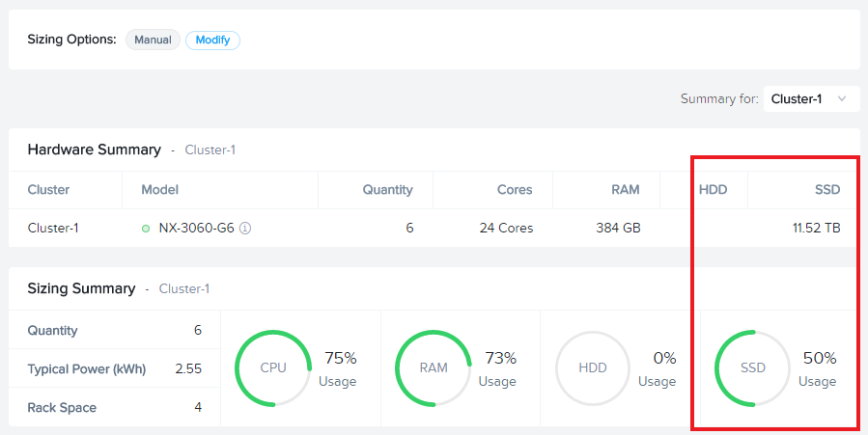Click the CPU usage gauge circle
868x435 pixels.
pyautogui.click(x=273, y=368)
